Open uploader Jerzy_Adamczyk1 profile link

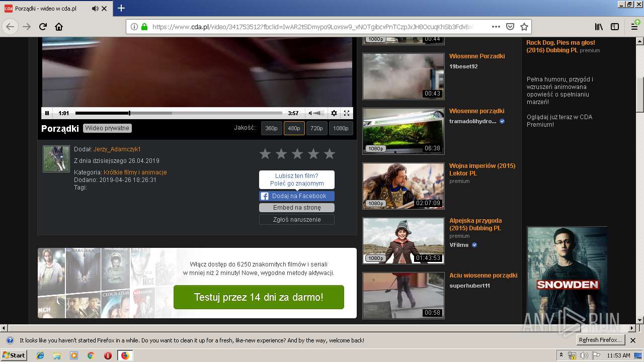(117, 149)
